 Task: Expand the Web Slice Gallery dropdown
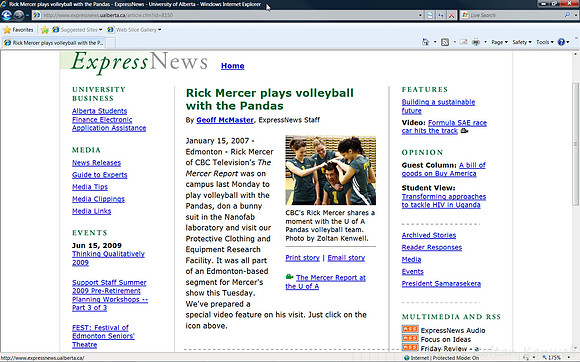tap(159, 30)
